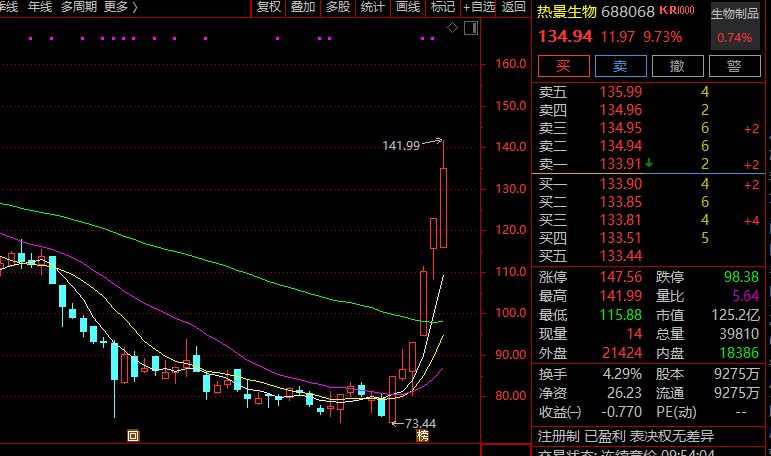771x456 pixels.
Task: Open the 多股 multi-stock view
Action: (x=338, y=7)
